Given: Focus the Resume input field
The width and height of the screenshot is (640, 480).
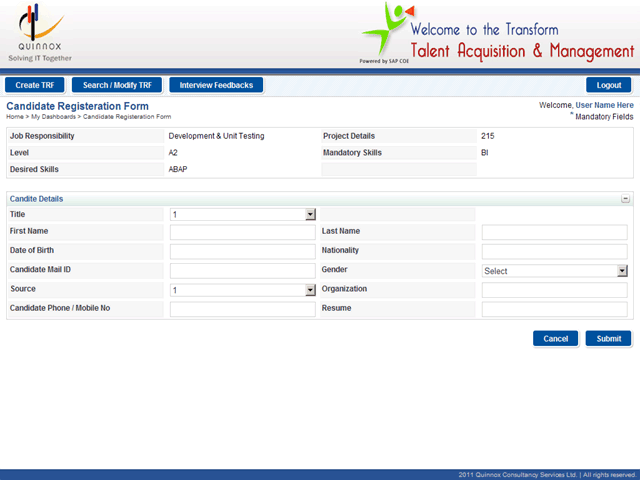Looking at the screenshot, I should (554, 309).
